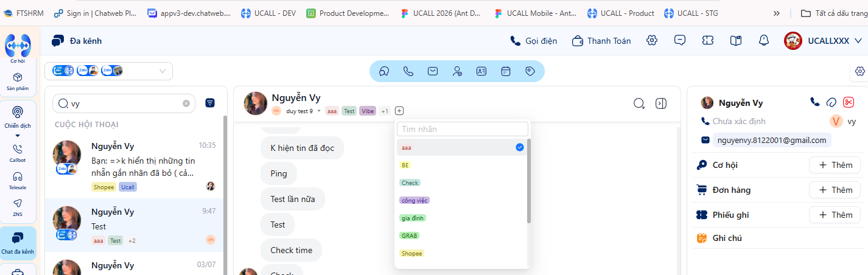Viewport: 868px width, 275px height.
Task: Open the channel selector dropdown
Action: pyautogui.click(x=108, y=71)
